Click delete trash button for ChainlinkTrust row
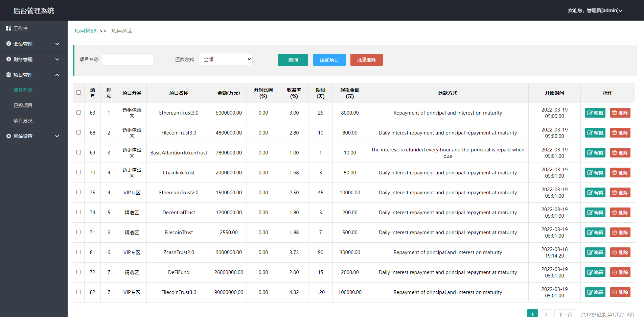Viewport: 644px width, 317px height. pyautogui.click(x=620, y=173)
